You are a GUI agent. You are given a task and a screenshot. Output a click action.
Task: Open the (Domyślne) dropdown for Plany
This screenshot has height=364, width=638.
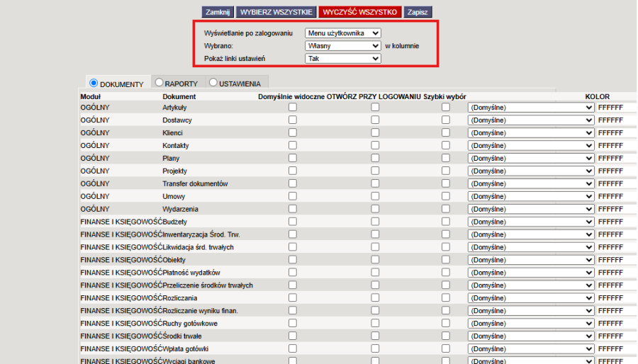point(531,159)
